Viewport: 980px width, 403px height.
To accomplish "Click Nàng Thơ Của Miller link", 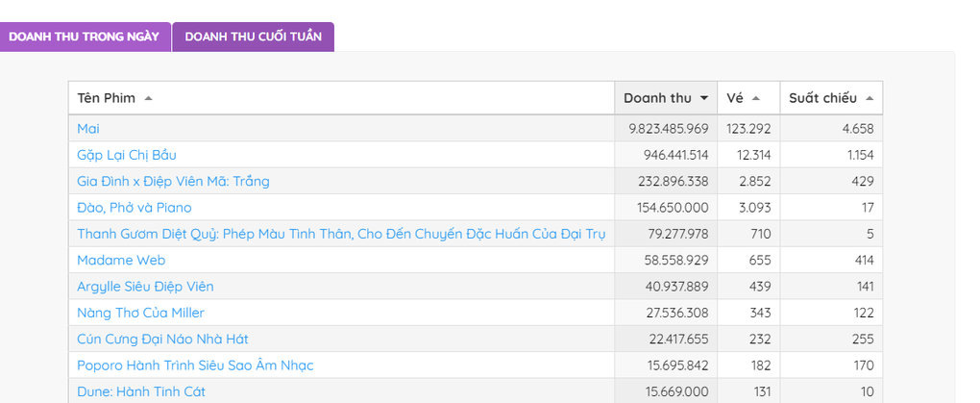I will [140, 313].
